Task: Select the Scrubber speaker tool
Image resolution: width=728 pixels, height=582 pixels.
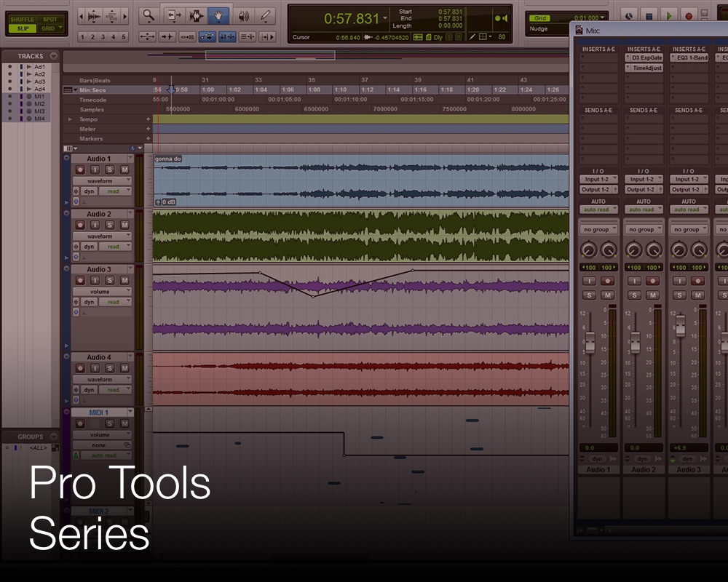Action: (243, 16)
